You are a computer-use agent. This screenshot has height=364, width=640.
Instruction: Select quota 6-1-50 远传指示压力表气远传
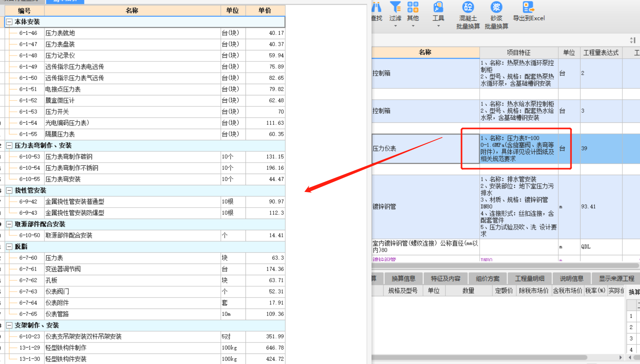[145, 78]
